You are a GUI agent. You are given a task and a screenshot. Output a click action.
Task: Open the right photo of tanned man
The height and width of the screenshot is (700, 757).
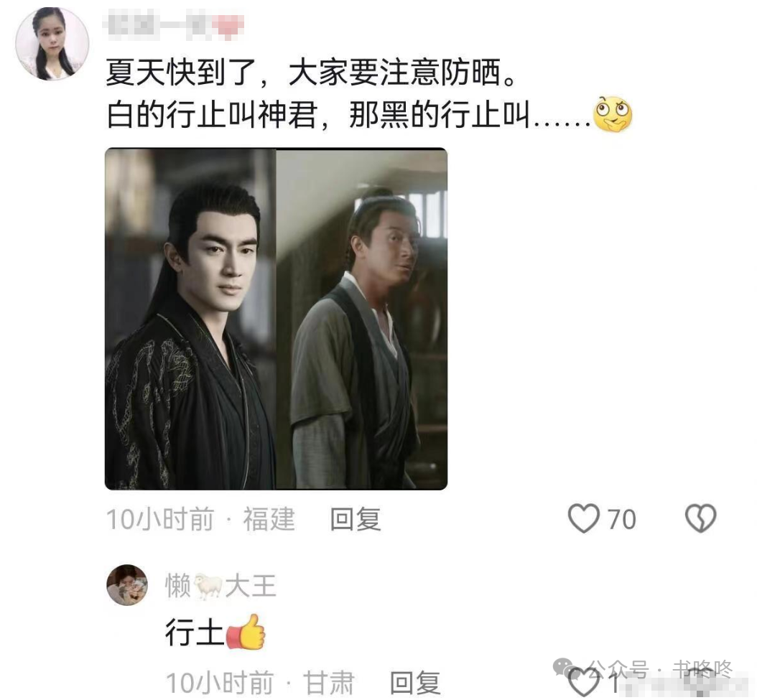pos(361,319)
